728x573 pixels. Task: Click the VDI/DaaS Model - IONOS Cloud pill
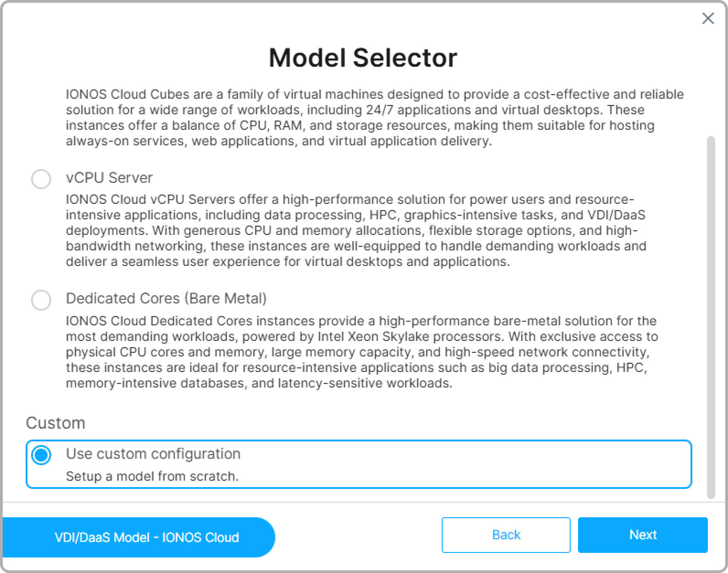[146, 537]
